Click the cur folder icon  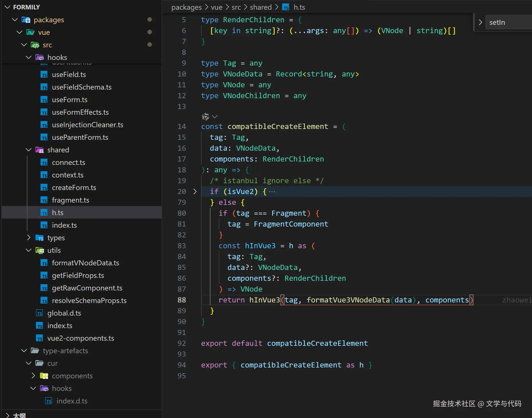coord(40,363)
